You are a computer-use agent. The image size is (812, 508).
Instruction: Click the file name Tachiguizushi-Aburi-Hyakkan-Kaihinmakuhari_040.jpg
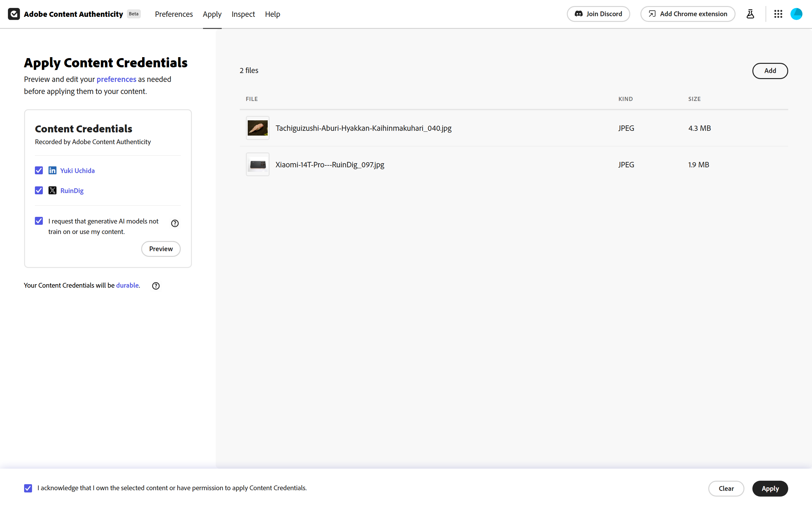[363, 128]
